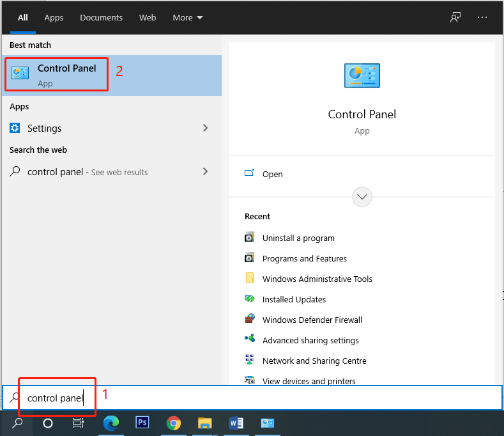
Task: Expand the More filter dropdown
Action: tap(188, 18)
